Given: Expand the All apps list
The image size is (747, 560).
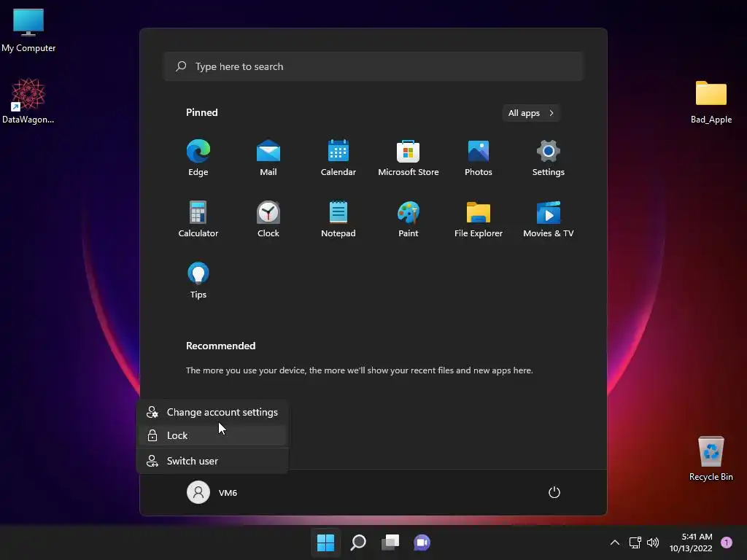Looking at the screenshot, I should (x=531, y=113).
